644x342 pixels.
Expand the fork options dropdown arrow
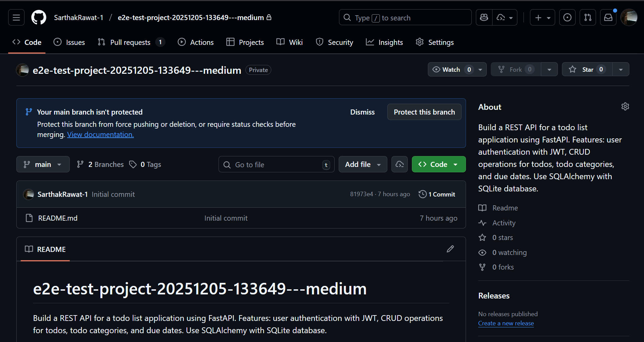549,69
